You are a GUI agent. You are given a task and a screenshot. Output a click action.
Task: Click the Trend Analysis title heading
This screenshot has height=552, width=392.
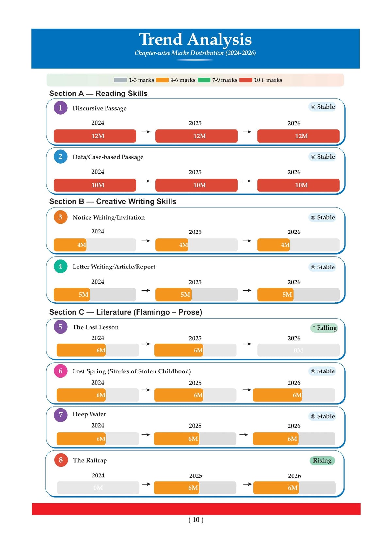195,40
